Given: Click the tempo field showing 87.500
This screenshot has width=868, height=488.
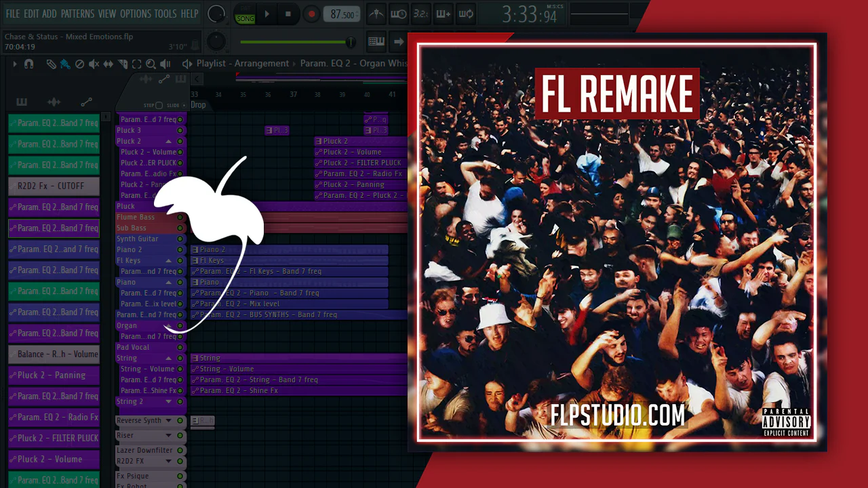Looking at the screenshot, I should click(x=342, y=14).
